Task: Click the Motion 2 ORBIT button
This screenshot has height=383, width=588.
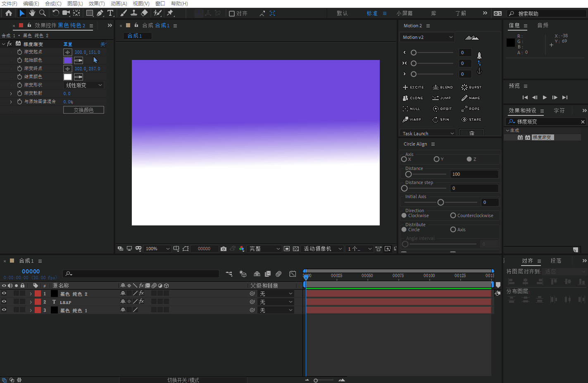Action: (442, 109)
